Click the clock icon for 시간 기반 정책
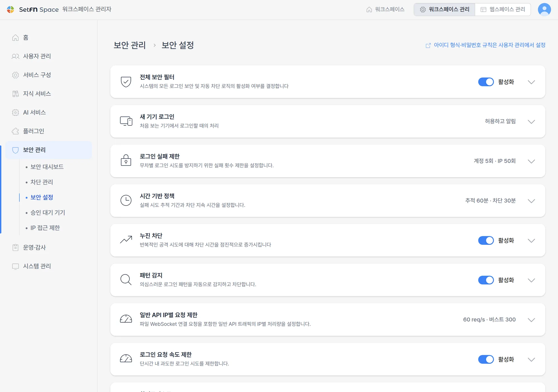The image size is (558, 392). [x=126, y=200]
